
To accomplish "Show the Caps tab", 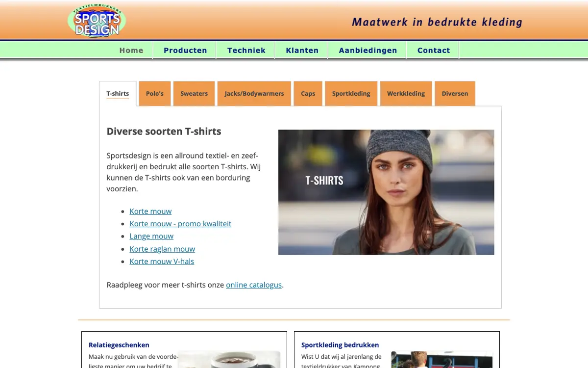I will [x=308, y=94].
